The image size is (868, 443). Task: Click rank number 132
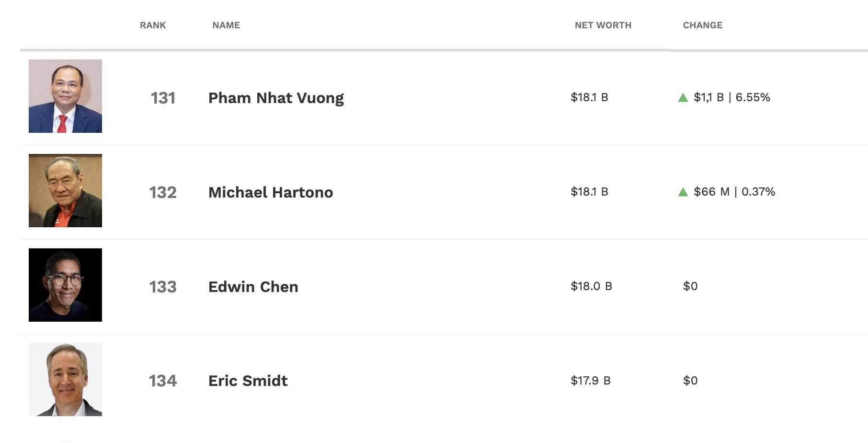pyautogui.click(x=163, y=192)
